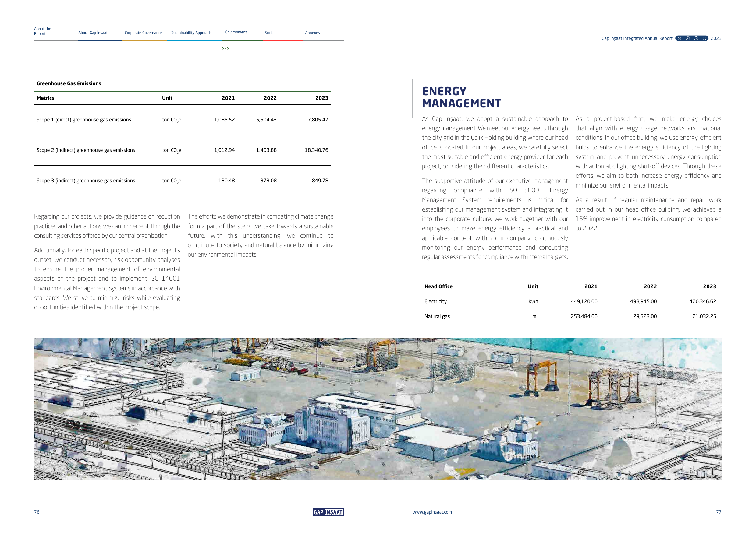Expand the triple chevron under Environment

coord(225,48)
